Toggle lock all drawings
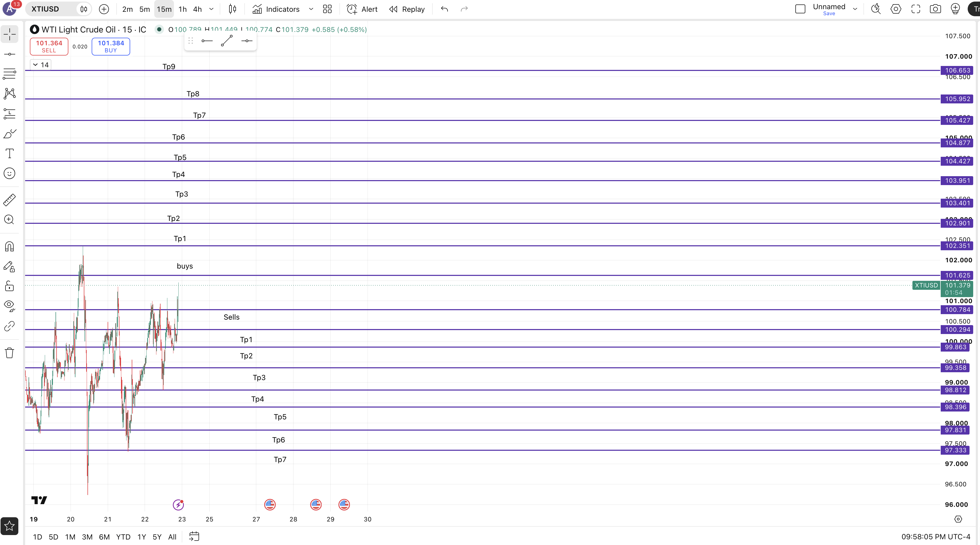 9,286
